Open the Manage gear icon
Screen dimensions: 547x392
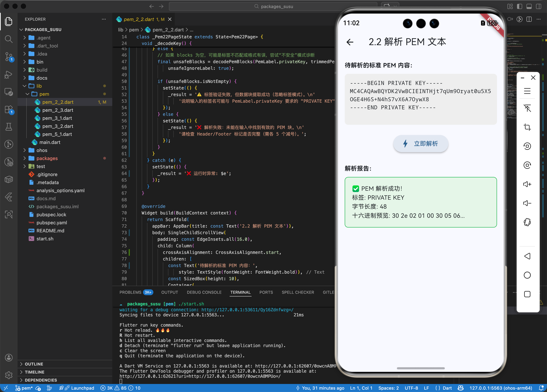click(x=9, y=375)
